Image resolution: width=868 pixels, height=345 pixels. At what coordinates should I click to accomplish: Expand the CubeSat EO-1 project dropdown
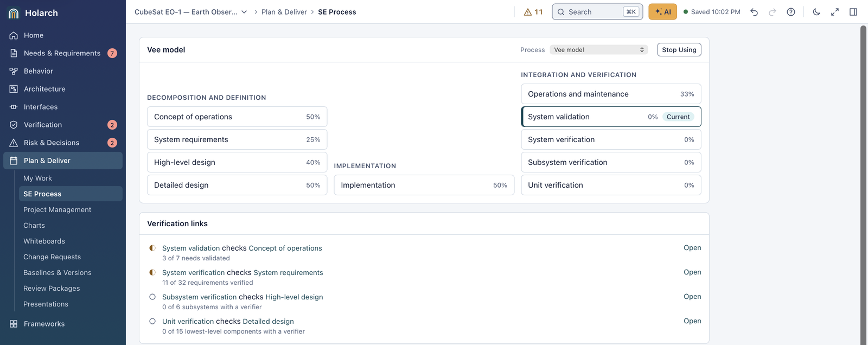[x=191, y=12]
